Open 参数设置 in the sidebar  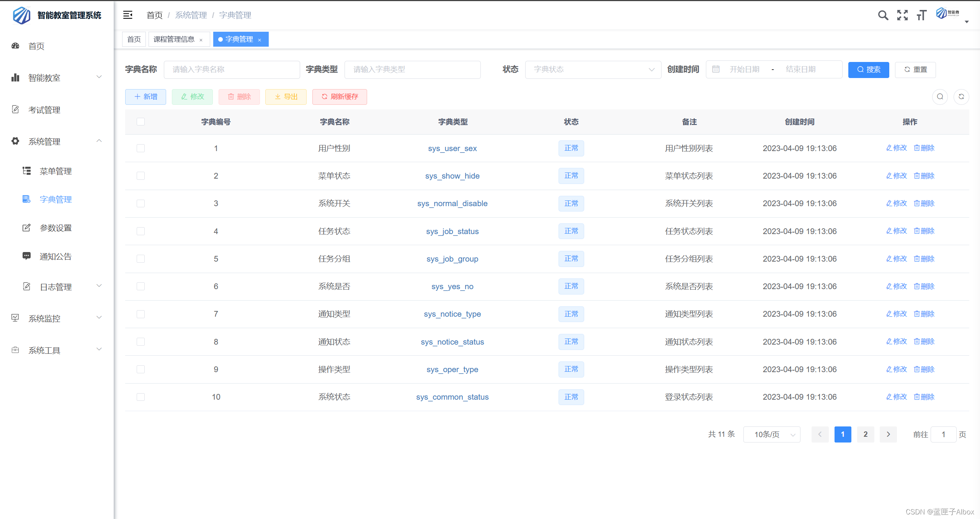pos(56,228)
